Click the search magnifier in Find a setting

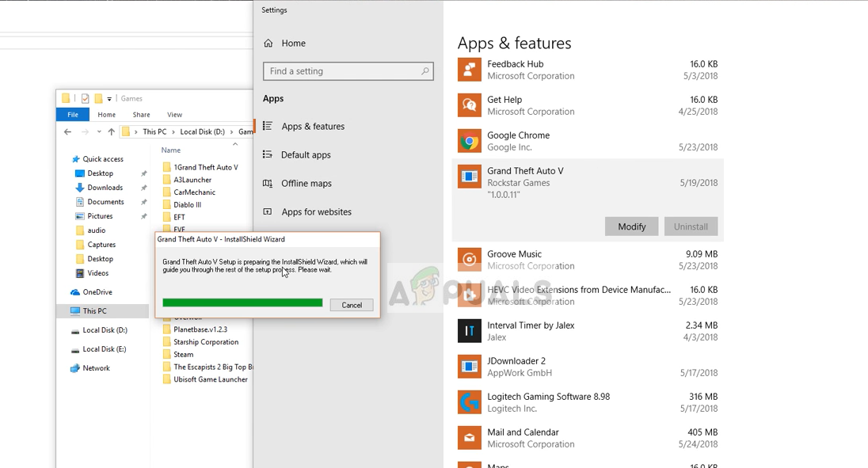pyautogui.click(x=425, y=70)
